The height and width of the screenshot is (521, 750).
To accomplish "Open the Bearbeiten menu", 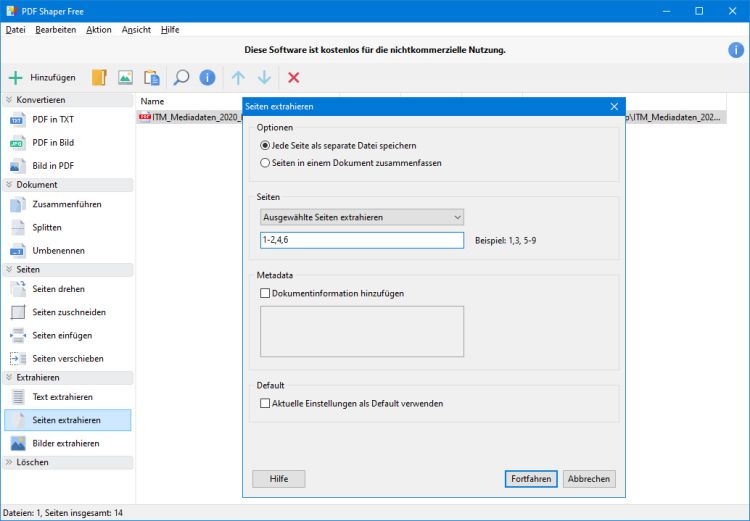I will click(55, 30).
